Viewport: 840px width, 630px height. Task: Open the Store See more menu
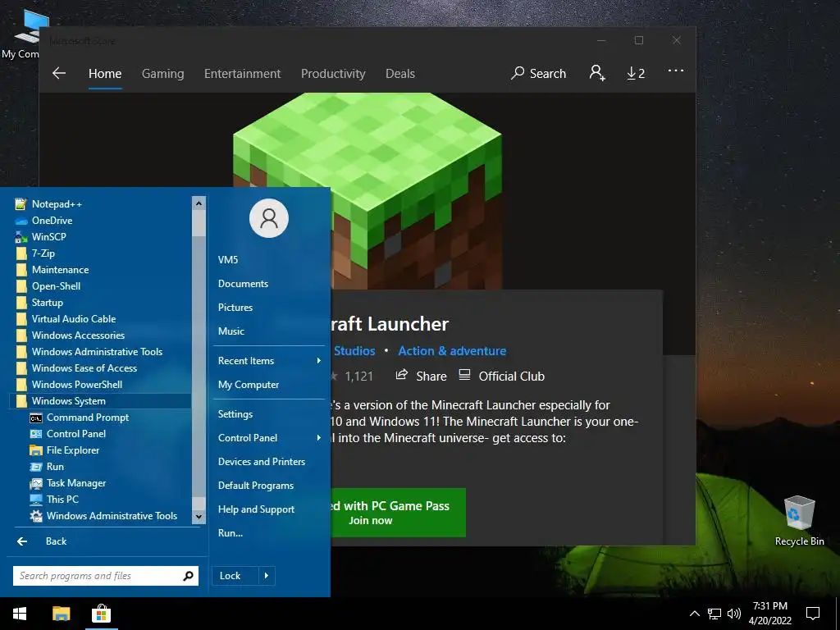[676, 71]
